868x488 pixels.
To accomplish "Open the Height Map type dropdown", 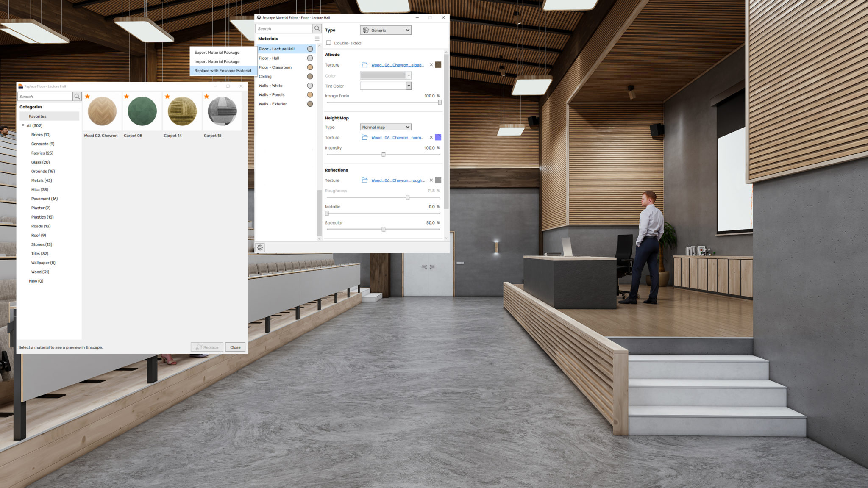I will click(x=385, y=127).
